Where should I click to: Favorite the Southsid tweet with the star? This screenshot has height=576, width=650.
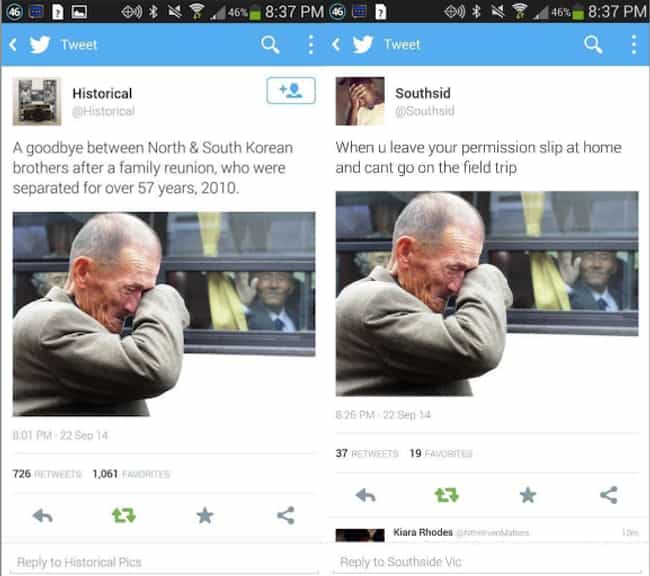(x=528, y=495)
